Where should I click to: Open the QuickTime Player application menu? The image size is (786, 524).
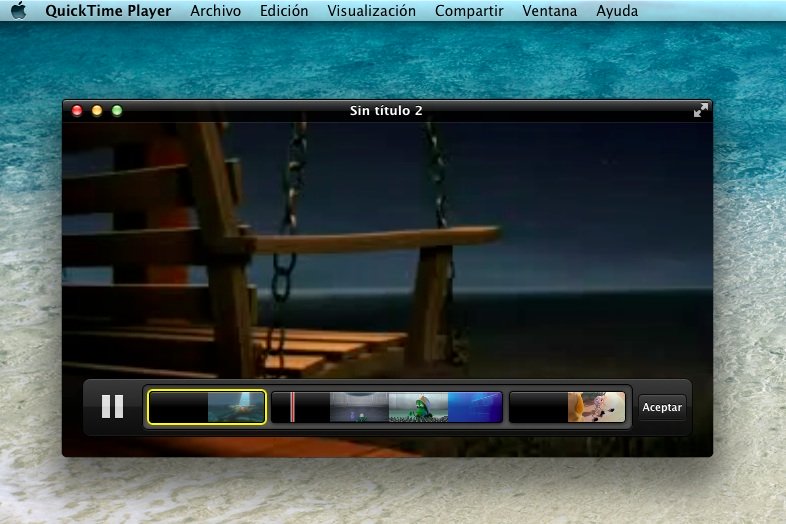[108, 12]
